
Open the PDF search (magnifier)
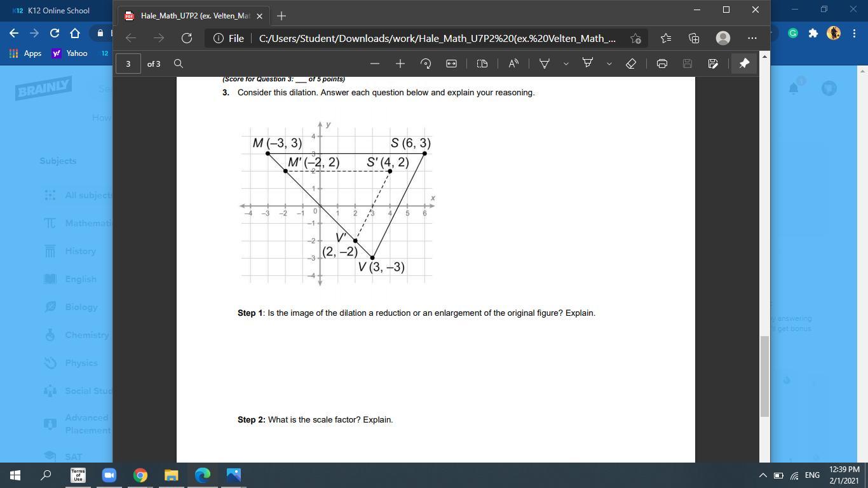179,64
